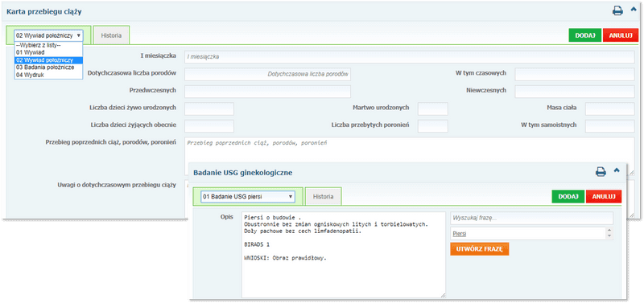Select '03 Badania położnicze' option
The image size is (644, 303).
(x=48, y=68)
